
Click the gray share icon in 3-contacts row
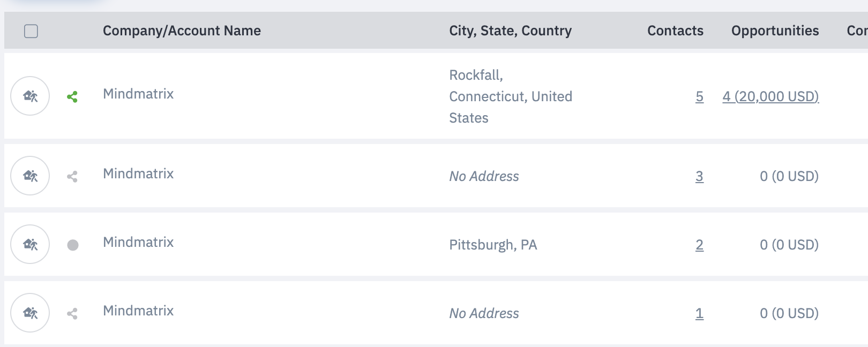point(72,177)
